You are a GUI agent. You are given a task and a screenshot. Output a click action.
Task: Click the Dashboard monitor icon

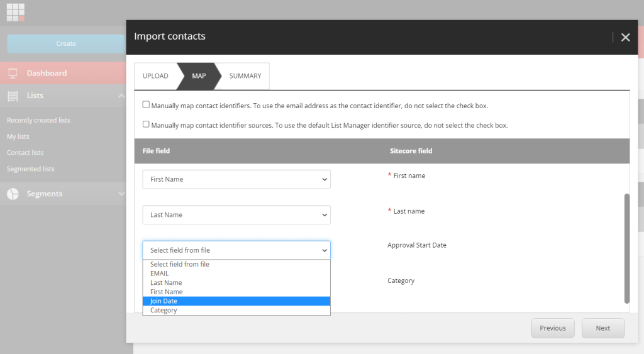point(13,74)
